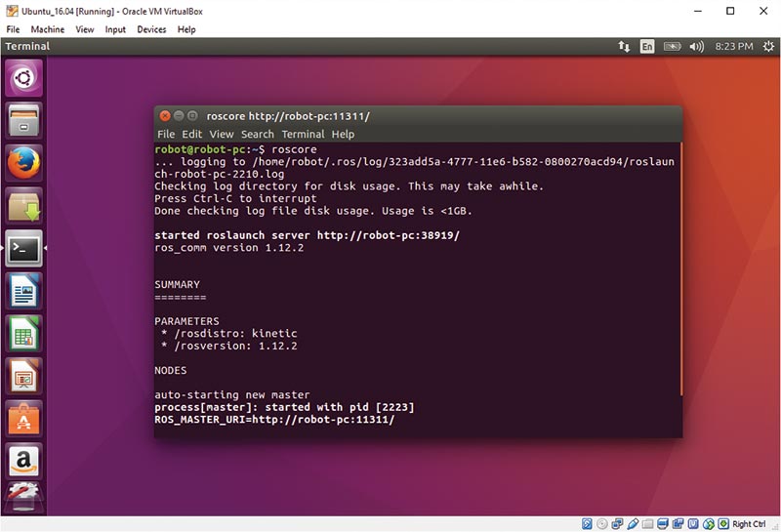Click the roscore terminal title bar
781x532 pixels.
[419, 116]
